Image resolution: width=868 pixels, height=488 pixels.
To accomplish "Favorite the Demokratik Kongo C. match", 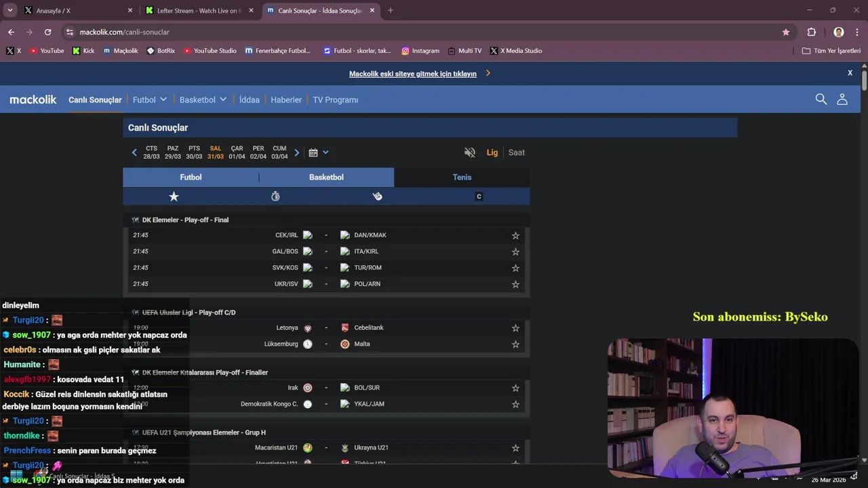I will coord(515,404).
